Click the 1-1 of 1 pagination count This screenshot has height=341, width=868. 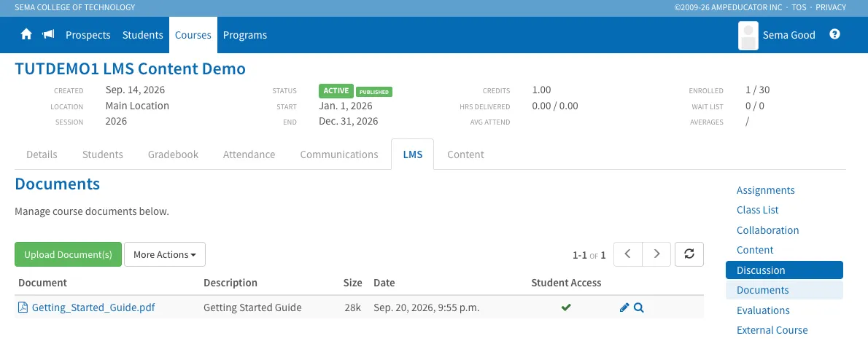click(x=589, y=255)
